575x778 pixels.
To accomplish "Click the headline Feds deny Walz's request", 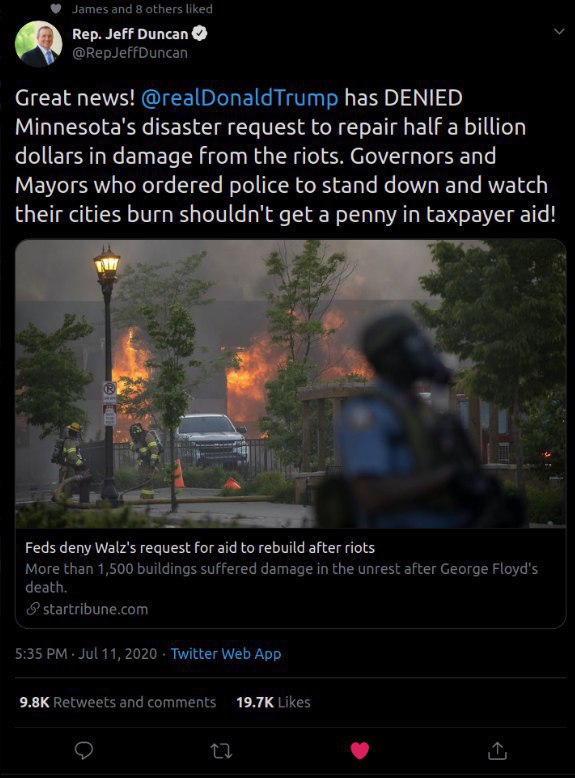I will coord(200,548).
